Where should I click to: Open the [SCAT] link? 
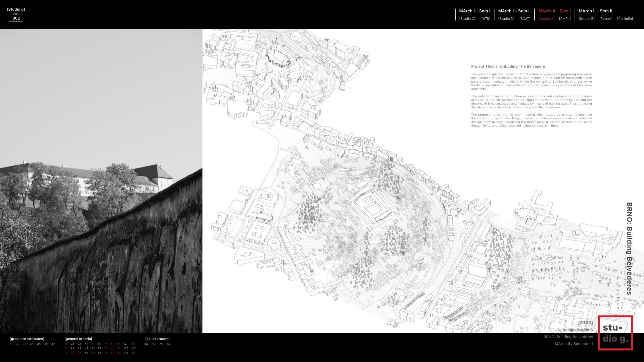(525, 19)
